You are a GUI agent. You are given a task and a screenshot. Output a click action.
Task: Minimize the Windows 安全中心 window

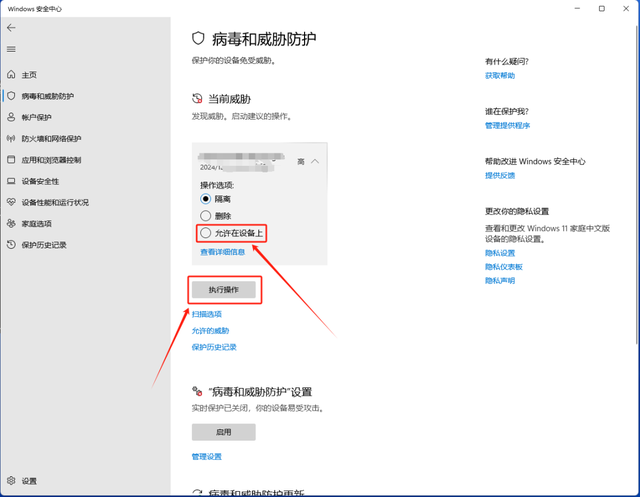577,9
